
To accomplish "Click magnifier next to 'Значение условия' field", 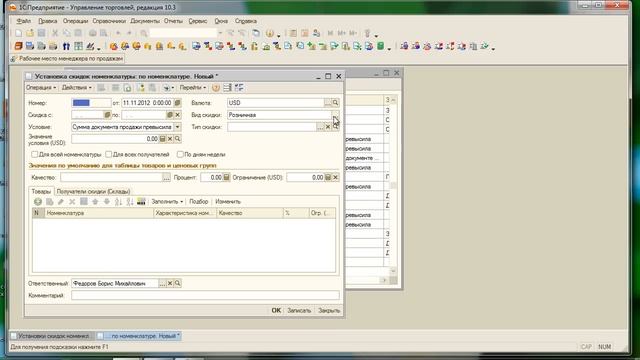I will coord(178,139).
